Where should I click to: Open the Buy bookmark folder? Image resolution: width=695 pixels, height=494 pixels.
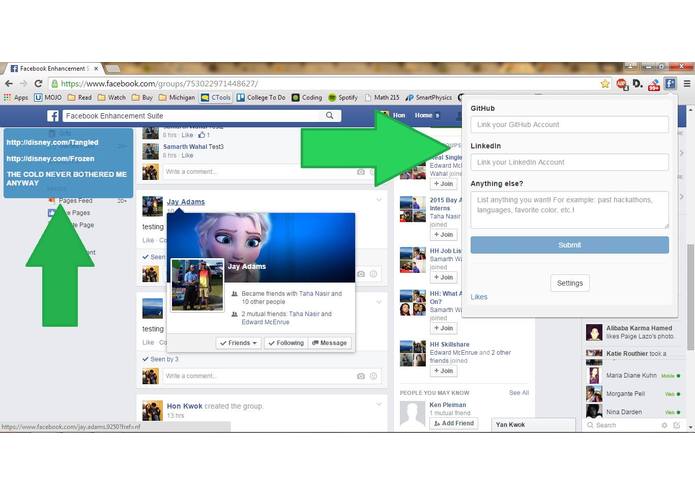pyautogui.click(x=142, y=97)
